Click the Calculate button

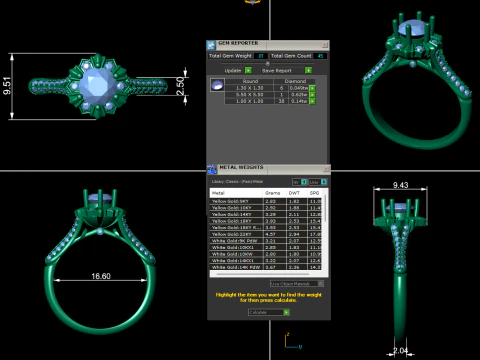point(269,312)
